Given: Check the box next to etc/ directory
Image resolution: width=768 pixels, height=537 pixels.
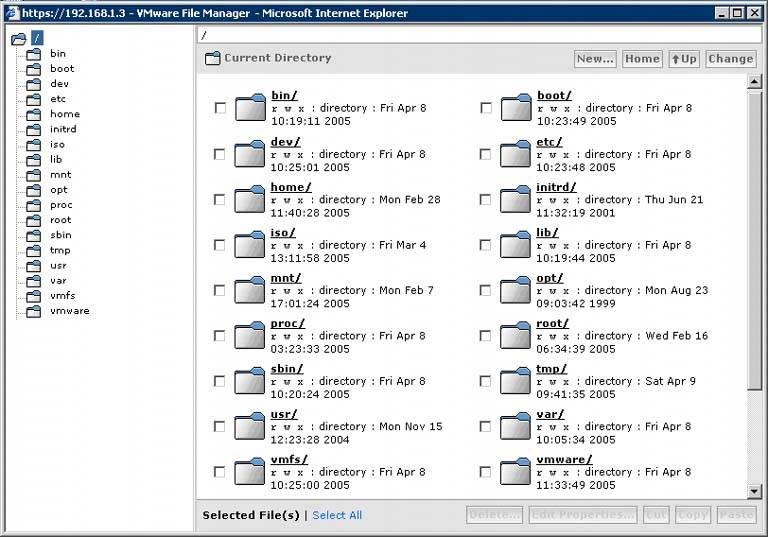Looking at the screenshot, I should pos(486,154).
